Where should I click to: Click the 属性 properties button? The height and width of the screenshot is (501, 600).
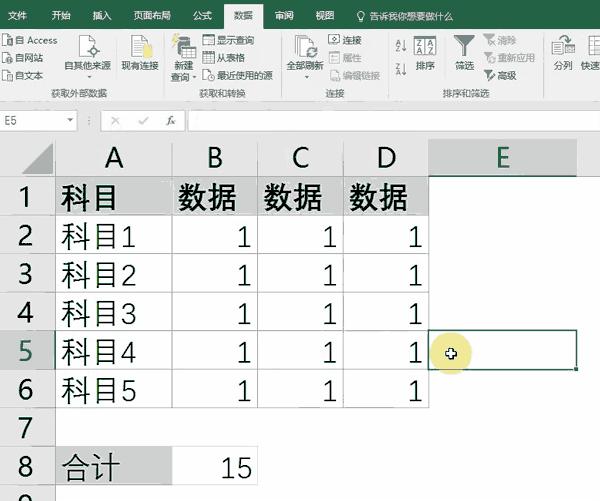pos(345,58)
